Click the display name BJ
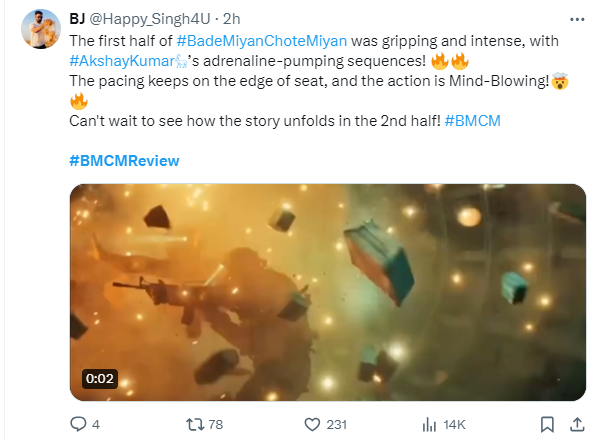This screenshot has height=441, width=600. click(78, 17)
